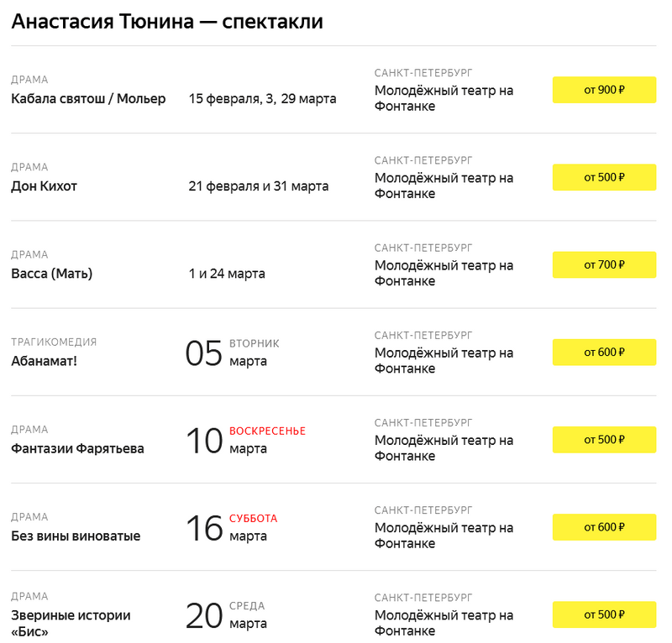Open the 'Абанамат!' tragicomedy page
This screenshot has height=643, width=672.
point(44,361)
